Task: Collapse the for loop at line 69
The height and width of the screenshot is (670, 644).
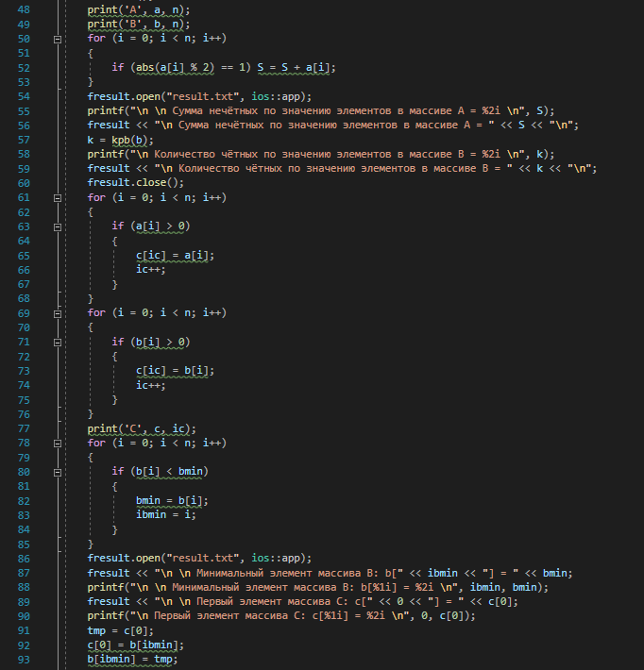Action: (58, 313)
